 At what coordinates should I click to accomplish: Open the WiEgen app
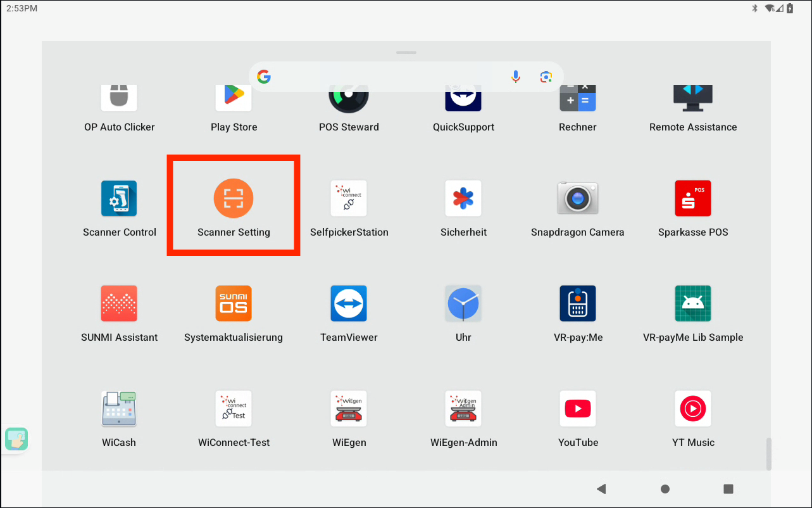(349, 409)
